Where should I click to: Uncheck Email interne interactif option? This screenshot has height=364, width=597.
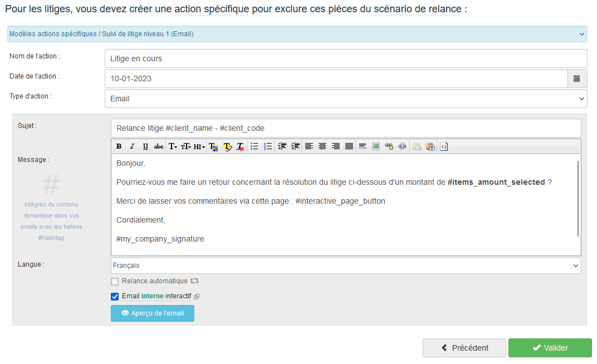(x=115, y=297)
